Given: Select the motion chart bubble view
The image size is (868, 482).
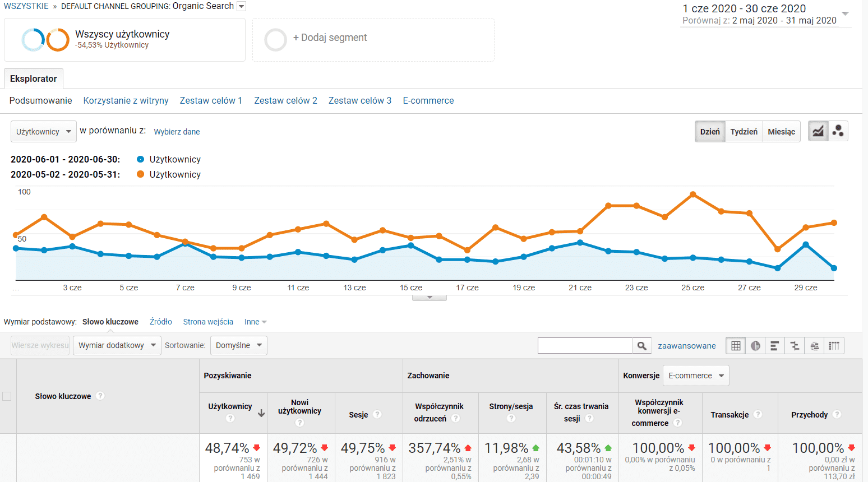Looking at the screenshot, I should (838, 131).
